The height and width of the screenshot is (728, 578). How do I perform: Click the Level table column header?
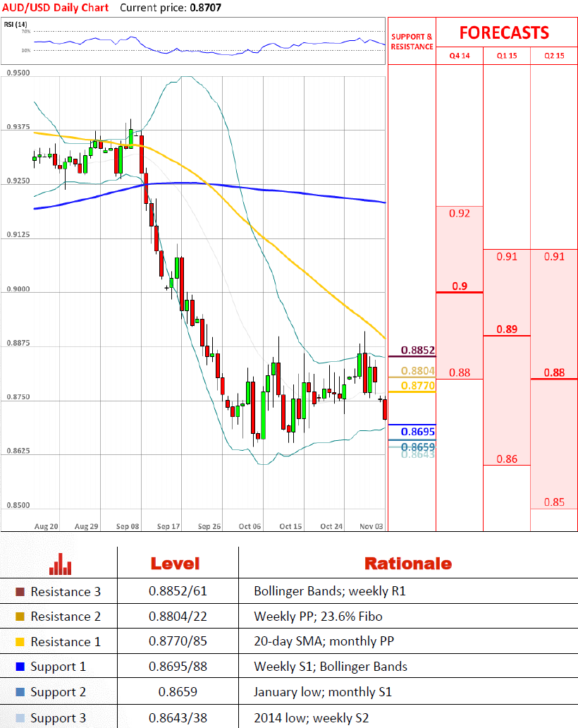pos(175,564)
